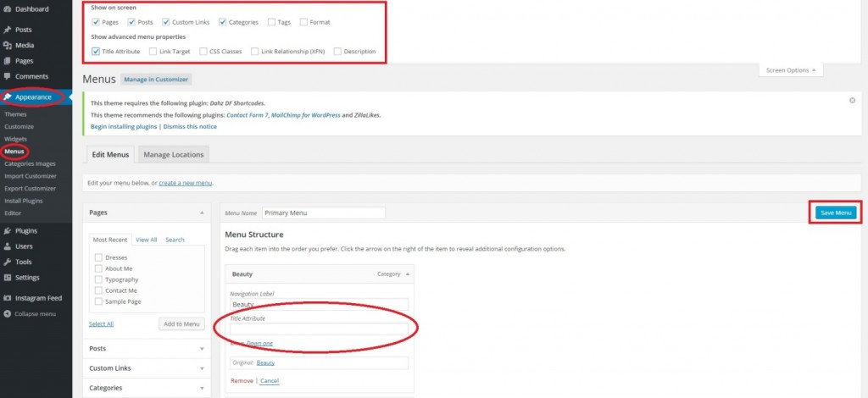Click the Save Menu button

click(x=835, y=213)
